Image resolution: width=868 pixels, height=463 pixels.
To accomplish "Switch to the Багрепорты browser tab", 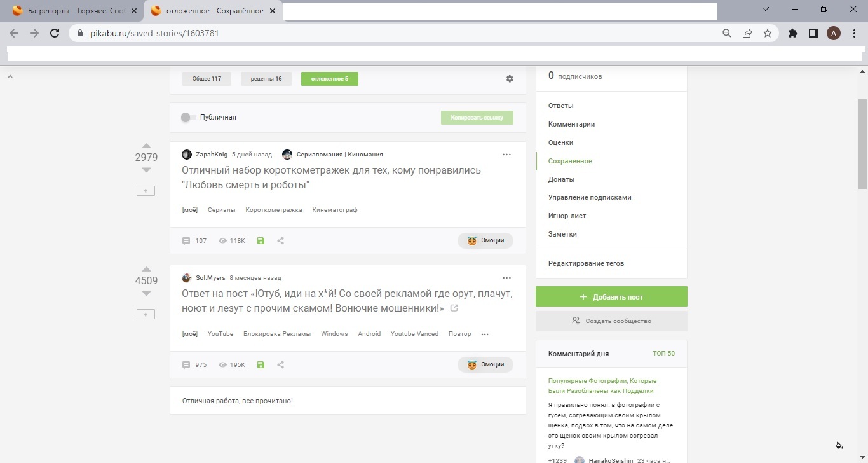I will click(x=73, y=11).
